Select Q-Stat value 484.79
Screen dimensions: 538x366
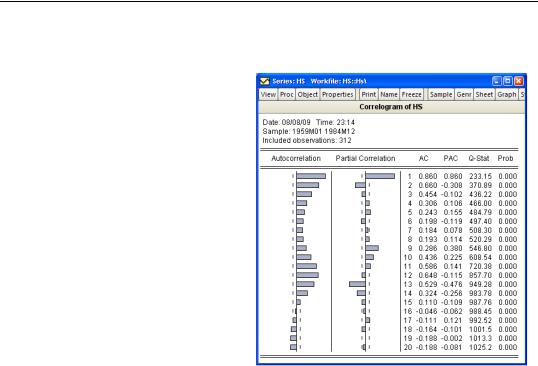pos(480,212)
